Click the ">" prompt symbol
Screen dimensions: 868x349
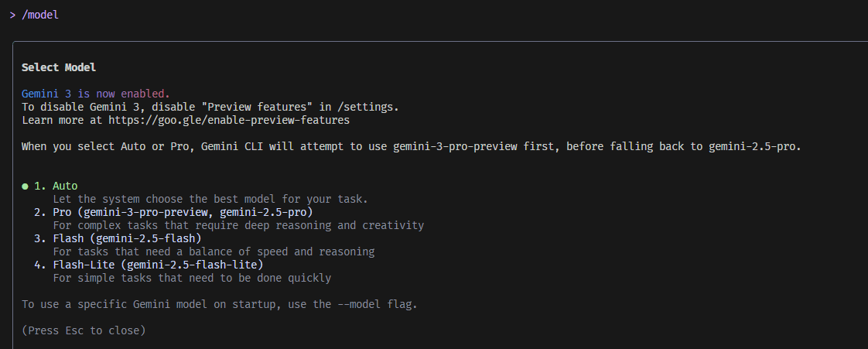pos(12,15)
